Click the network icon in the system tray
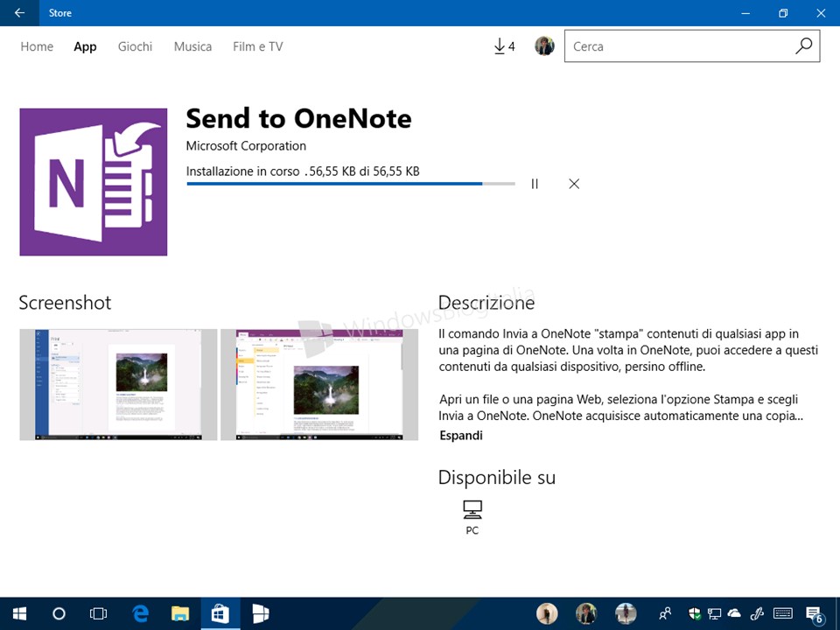The image size is (840, 630). pyautogui.click(x=714, y=614)
